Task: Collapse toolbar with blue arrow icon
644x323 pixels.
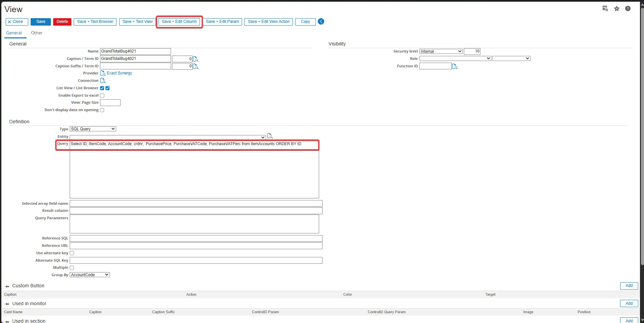Action: (321, 22)
